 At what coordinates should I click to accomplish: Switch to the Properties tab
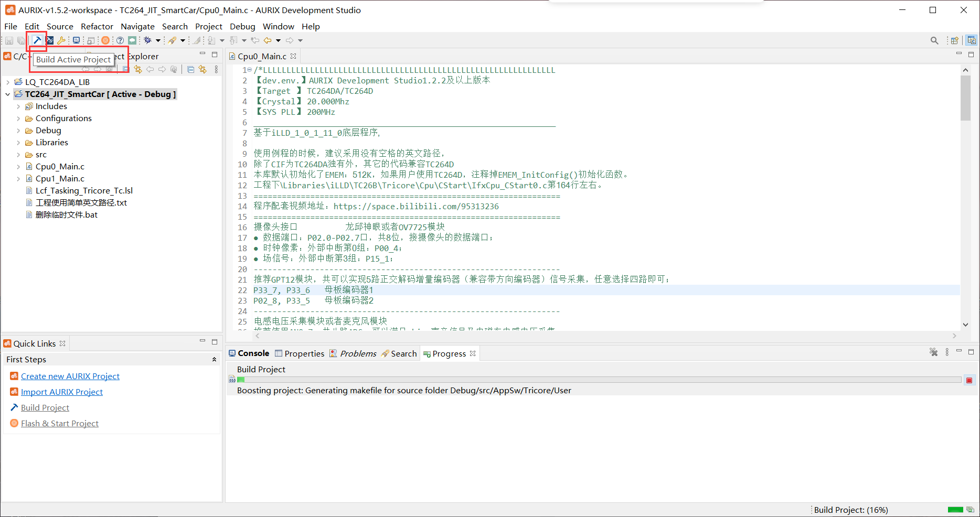300,353
